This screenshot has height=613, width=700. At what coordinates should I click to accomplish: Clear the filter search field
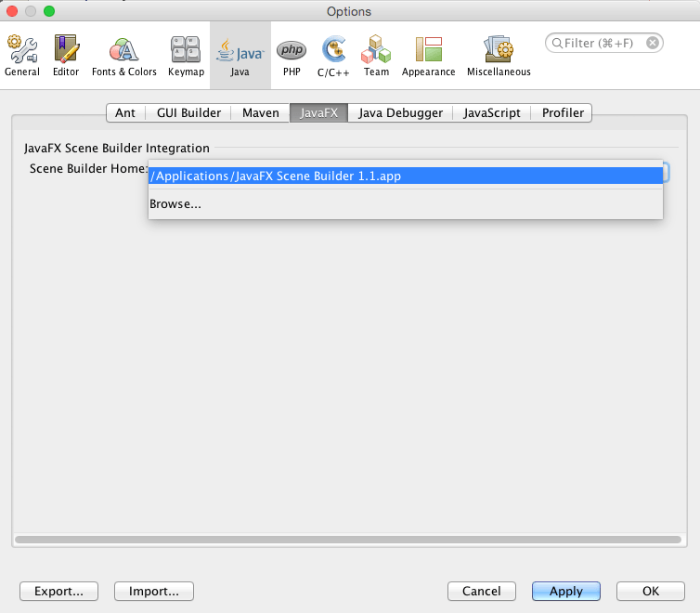tap(653, 43)
